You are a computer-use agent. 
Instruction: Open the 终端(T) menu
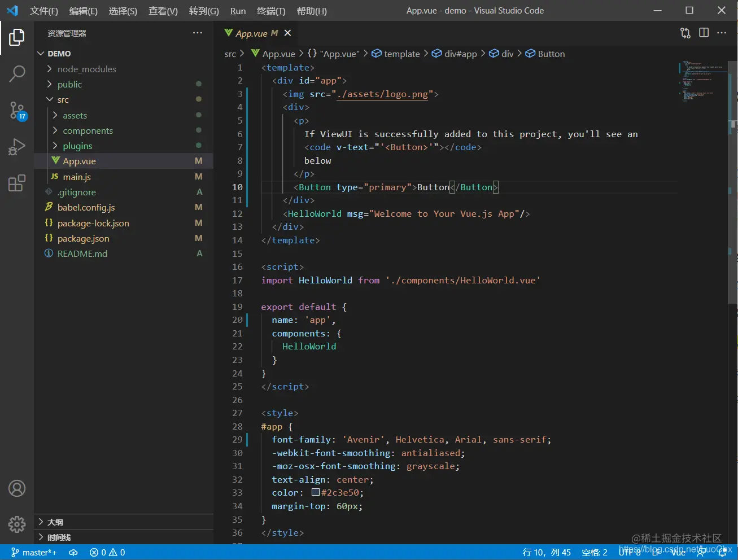click(x=271, y=11)
